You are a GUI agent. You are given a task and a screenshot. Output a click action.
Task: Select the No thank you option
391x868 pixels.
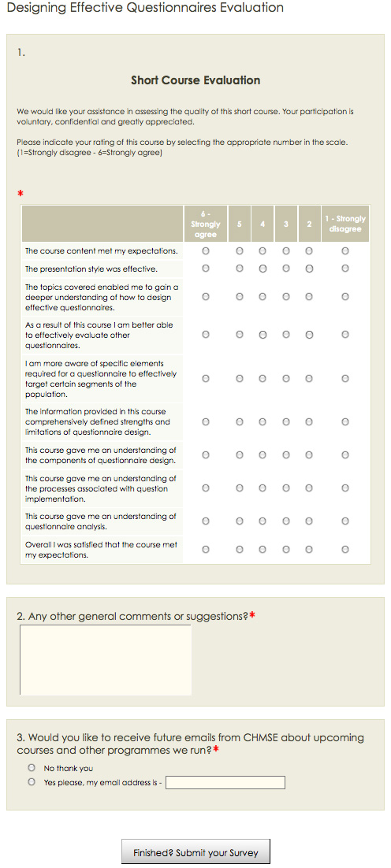(x=32, y=768)
